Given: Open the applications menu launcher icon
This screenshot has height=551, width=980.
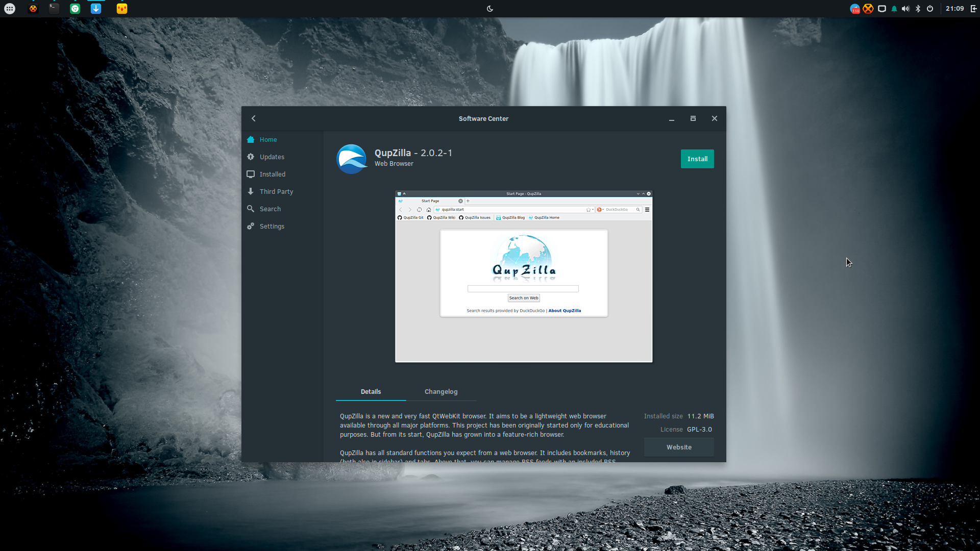Looking at the screenshot, I should click(x=10, y=9).
